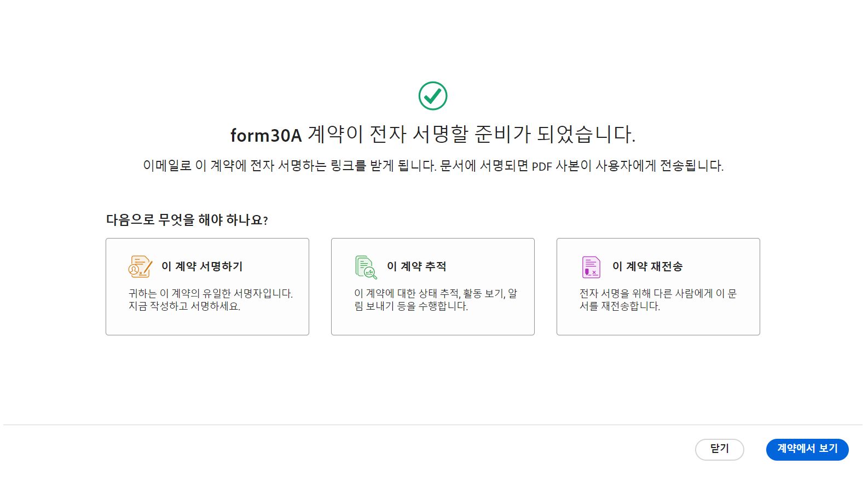Open the '이 계약 서명하기' card

point(207,286)
